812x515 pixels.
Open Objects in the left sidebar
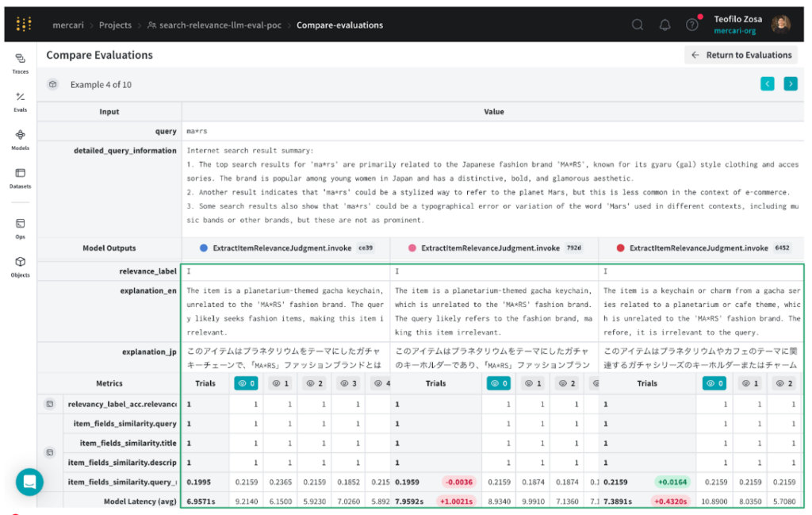pos(21,266)
